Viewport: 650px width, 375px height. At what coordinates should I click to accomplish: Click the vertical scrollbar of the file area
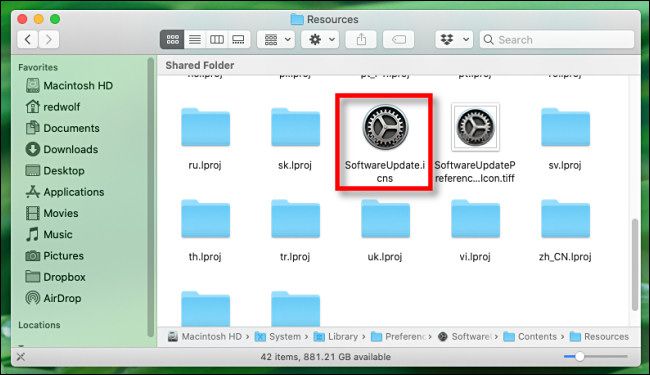635,264
